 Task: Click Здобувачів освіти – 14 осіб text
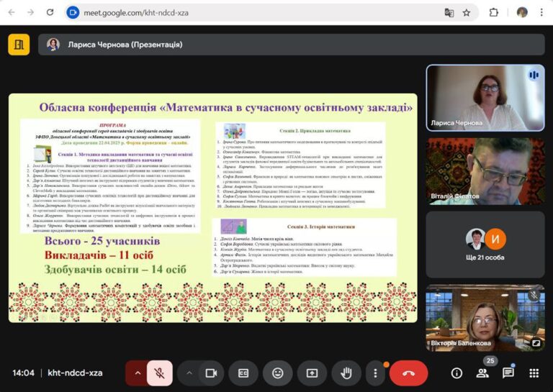coord(115,270)
